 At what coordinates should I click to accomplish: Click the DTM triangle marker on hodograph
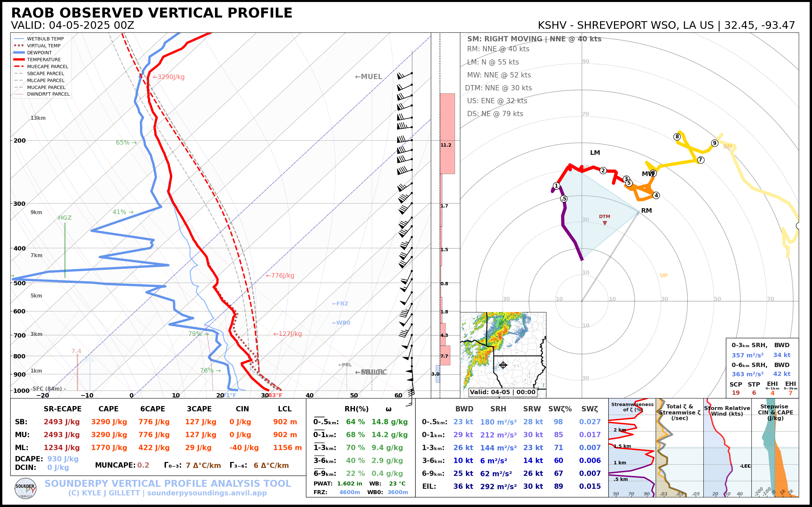(605, 223)
